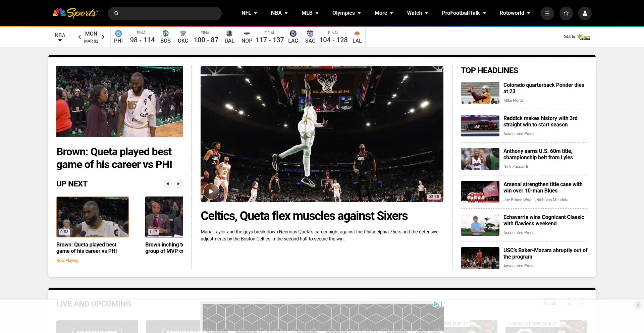Screen dimensions: 644x333
Task: Open Nick Zaccardi author link
Action: (516, 167)
